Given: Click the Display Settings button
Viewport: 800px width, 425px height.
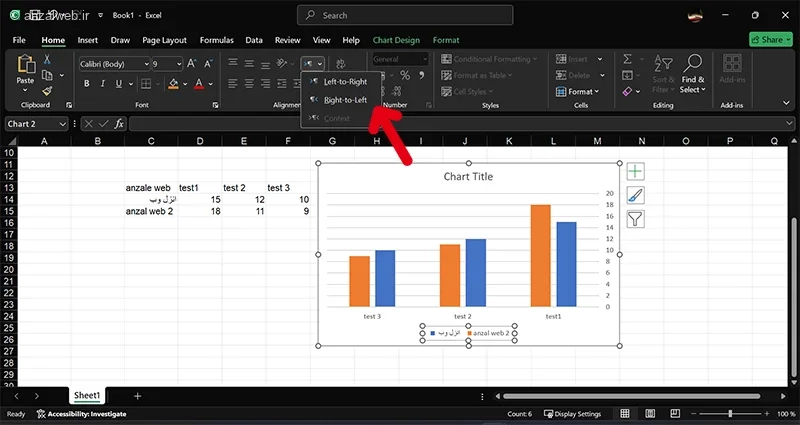Looking at the screenshot, I should (572, 414).
